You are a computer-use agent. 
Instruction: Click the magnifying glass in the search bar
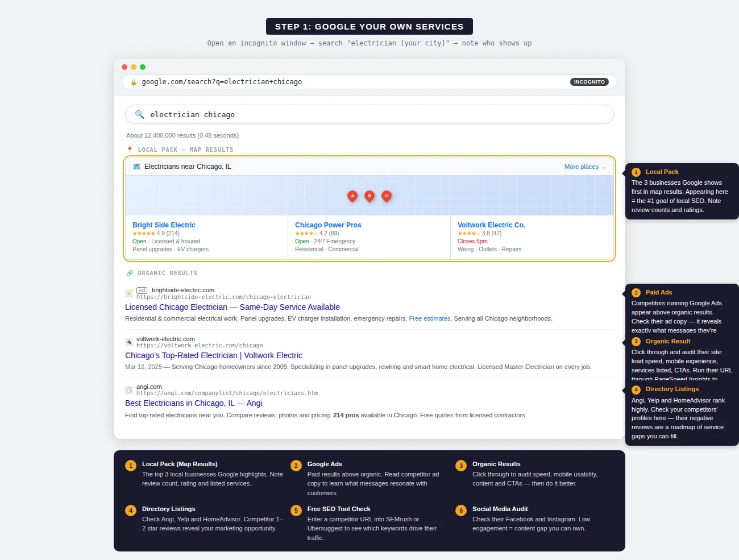(x=140, y=114)
